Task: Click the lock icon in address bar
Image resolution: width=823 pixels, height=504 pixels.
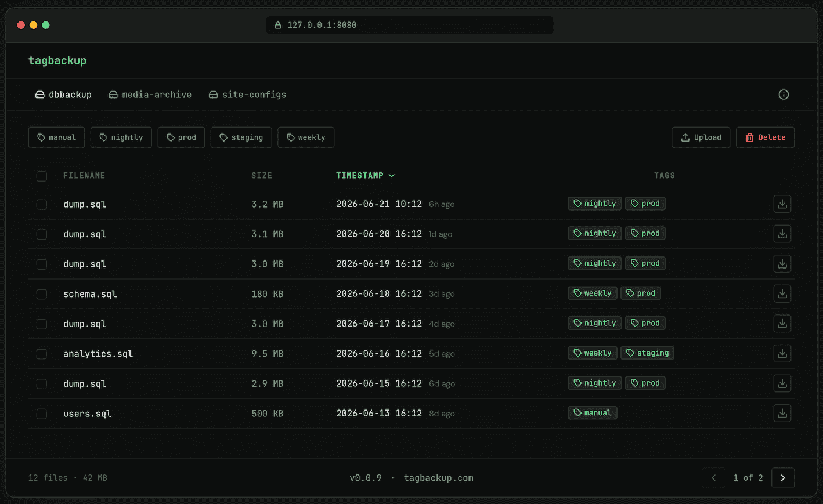Action: pyautogui.click(x=278, y=25)
